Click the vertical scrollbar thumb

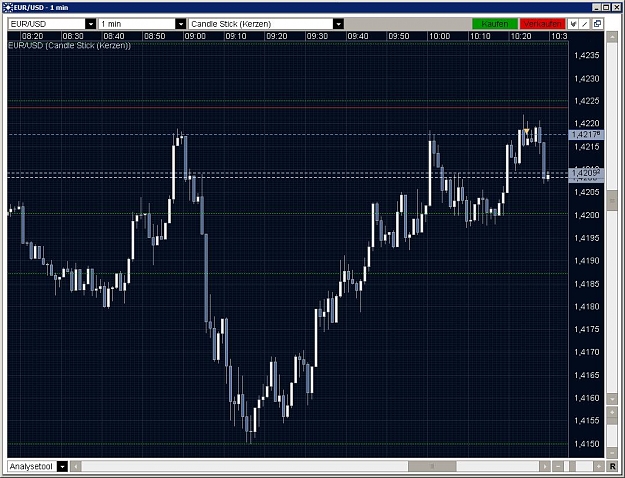tap(612, 201)
